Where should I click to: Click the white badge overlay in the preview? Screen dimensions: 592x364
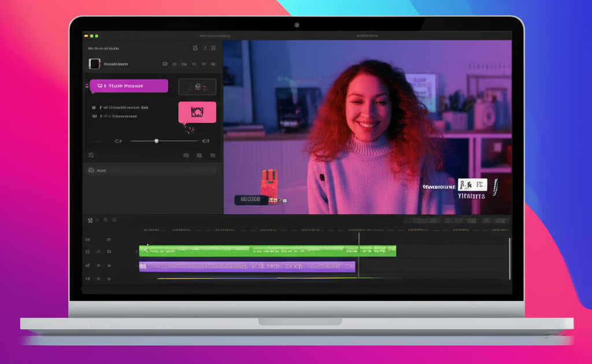(472, 185)
